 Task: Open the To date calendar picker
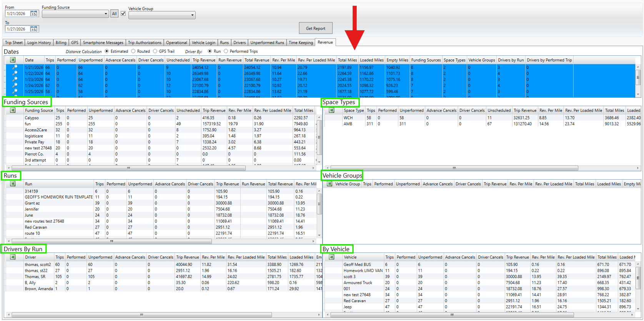coord(34,29)
